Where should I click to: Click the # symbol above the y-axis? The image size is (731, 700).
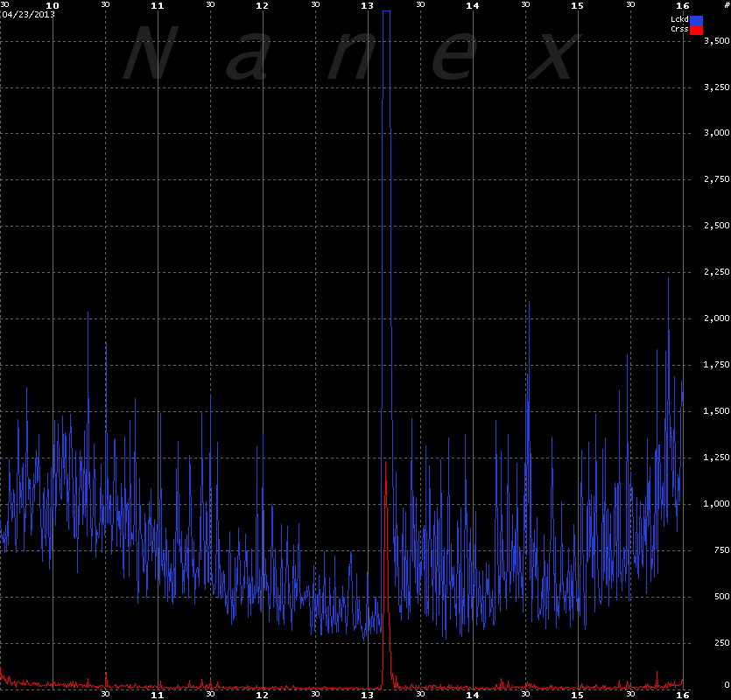pos(726,5)
